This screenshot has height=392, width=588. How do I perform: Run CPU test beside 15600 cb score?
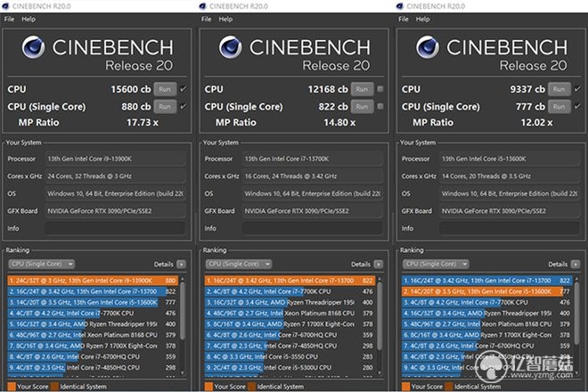pyautogui.click(x=165, y=89)
